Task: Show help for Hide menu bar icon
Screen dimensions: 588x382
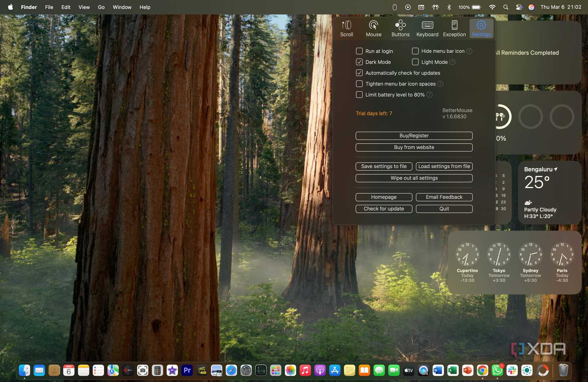Action: pos(469,51)
